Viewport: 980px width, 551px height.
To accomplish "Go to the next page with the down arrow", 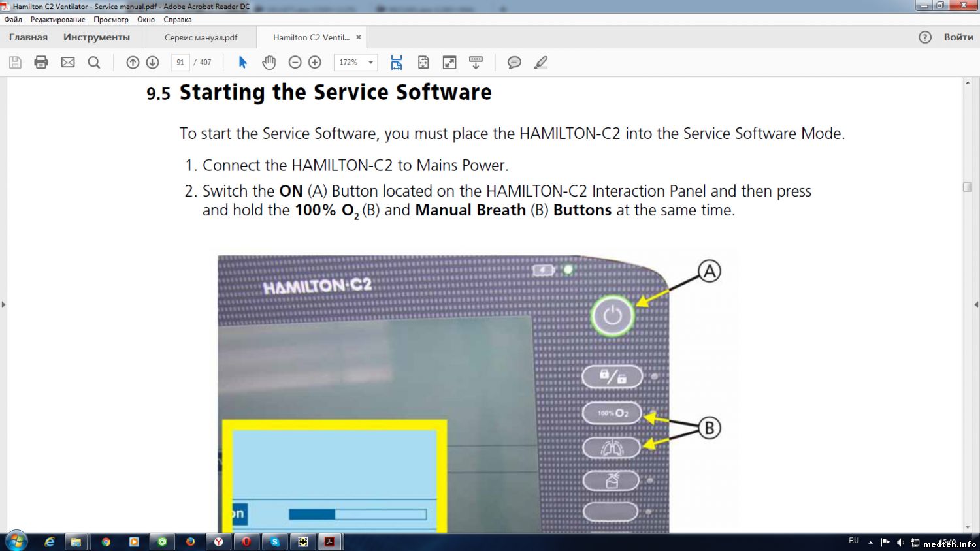I will coord(152,63).
